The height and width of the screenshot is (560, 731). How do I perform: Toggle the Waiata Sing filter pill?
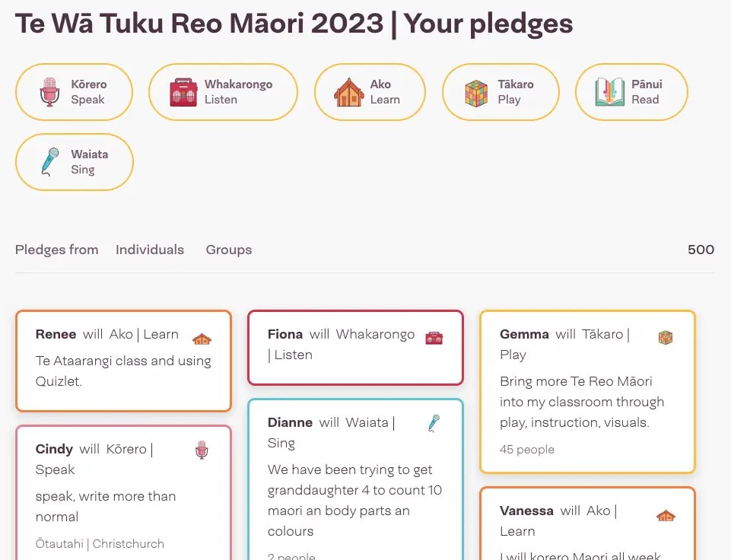[75, 162]
